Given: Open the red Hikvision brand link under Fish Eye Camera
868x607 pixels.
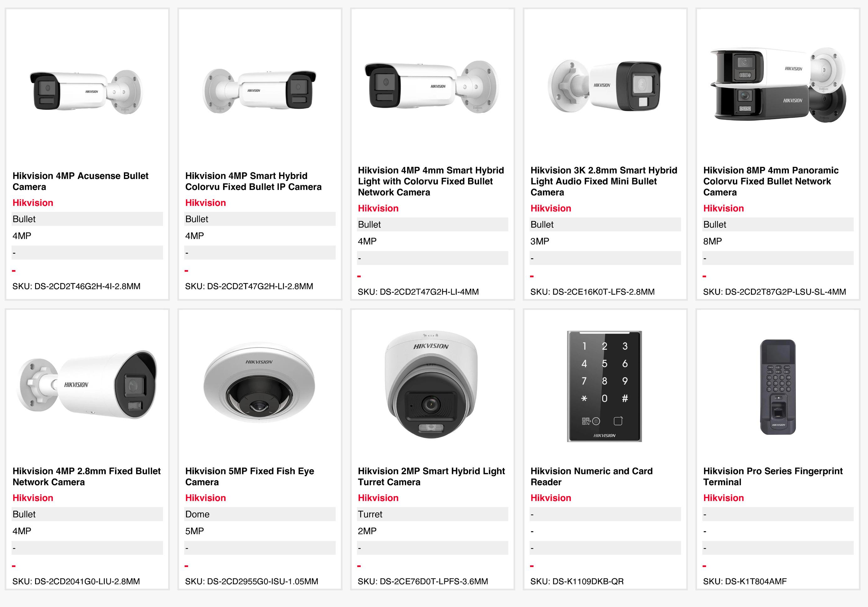Looking at the screenshot, I should click(x=205, y=498).
